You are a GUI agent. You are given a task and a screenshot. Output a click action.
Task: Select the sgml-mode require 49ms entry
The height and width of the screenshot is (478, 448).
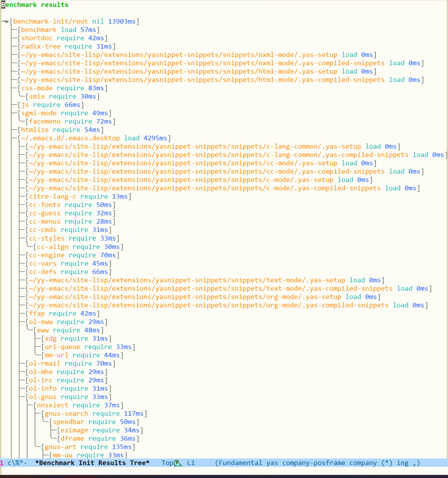point(64,113)
